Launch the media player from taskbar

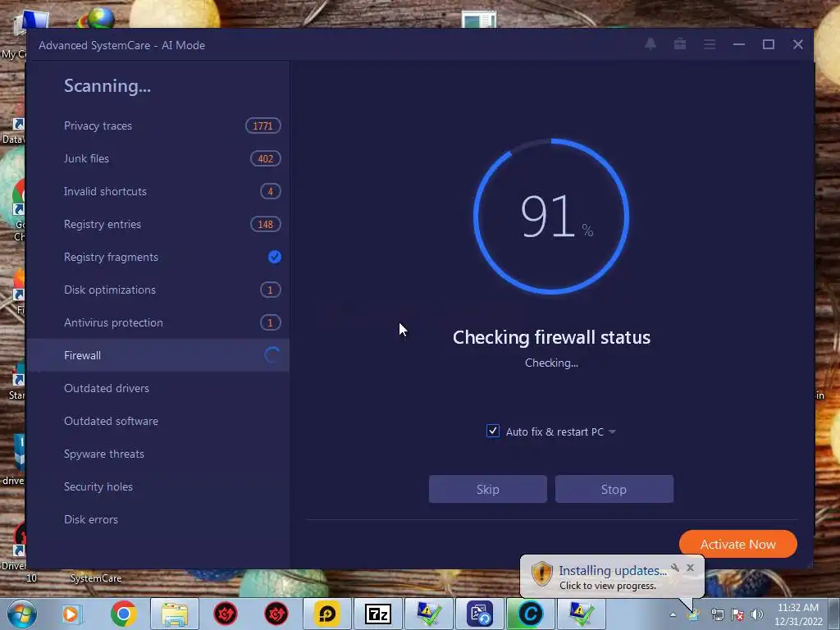tap(71, 614)
